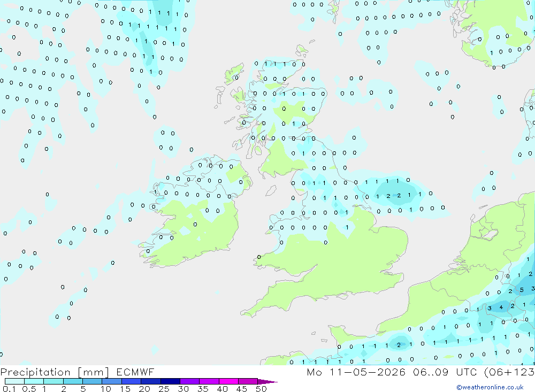This screenshot has height=392, width=535.
Task: Click the "UTC" label
Action: click(467, 372)
